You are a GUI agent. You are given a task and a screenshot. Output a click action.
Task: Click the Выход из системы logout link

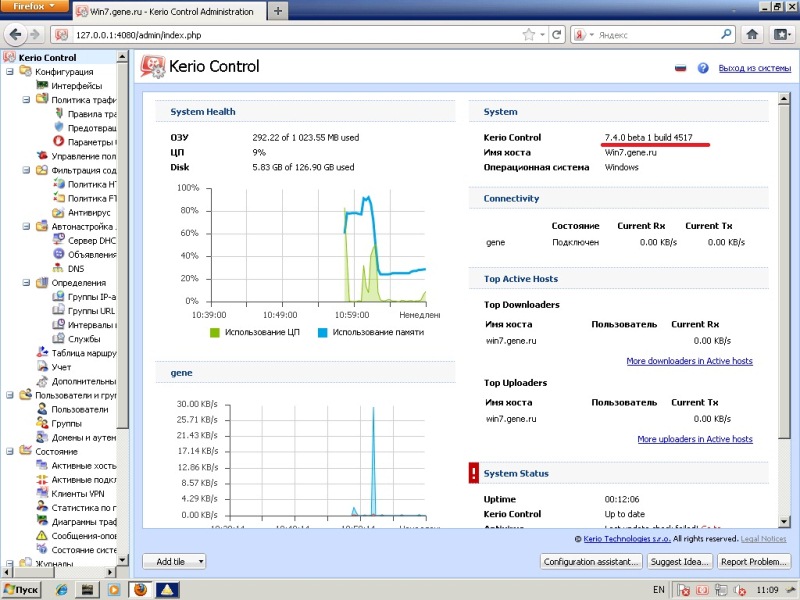[755, 68]
